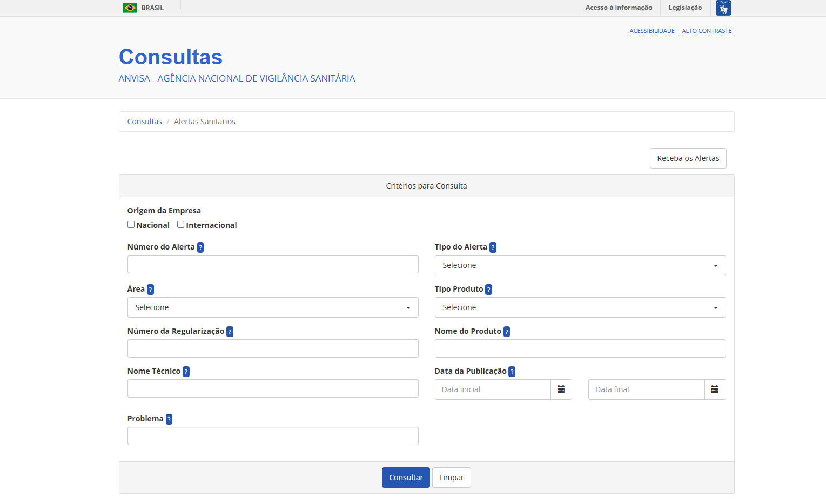Open the Tipo do Alerta dropdown

[x=580, y=265]
